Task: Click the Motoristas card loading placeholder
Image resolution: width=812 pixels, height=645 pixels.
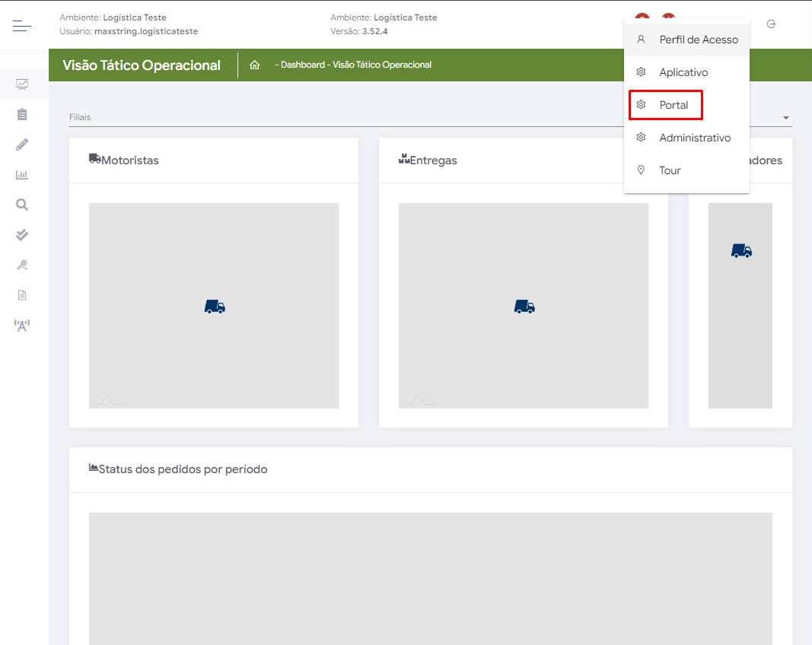Action: (x=214, y=306)
